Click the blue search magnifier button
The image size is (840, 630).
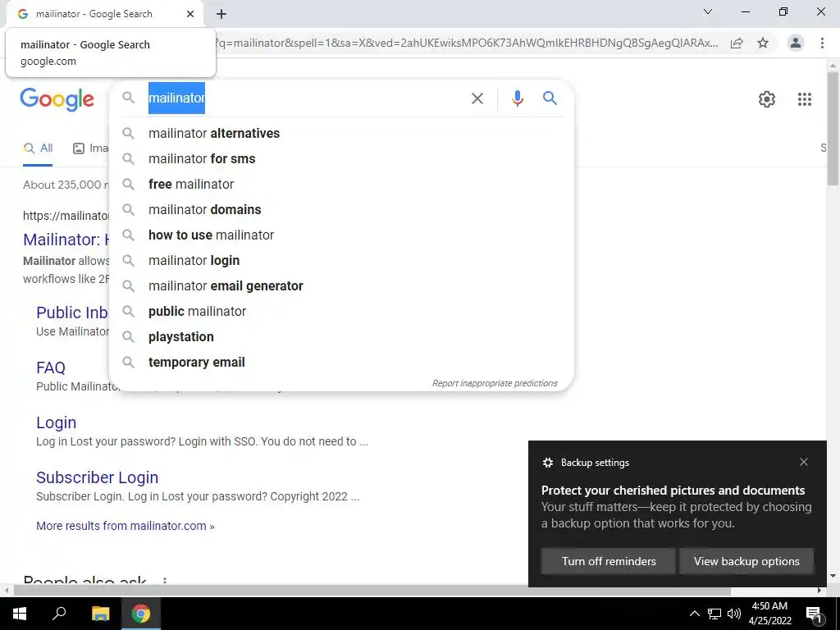(x=550, y=98)
